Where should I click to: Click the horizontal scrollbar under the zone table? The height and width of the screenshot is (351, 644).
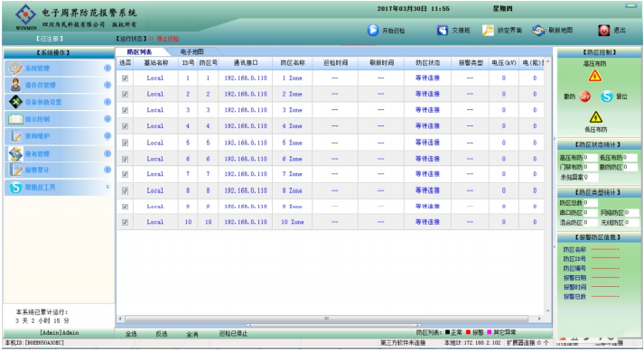click(327, 319)
